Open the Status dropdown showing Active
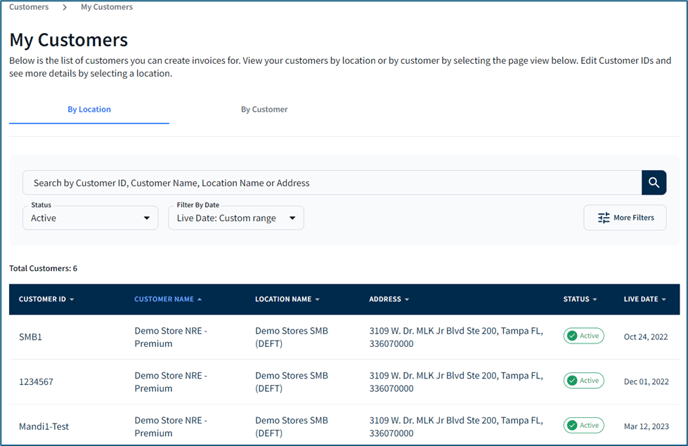 point(90,218)
